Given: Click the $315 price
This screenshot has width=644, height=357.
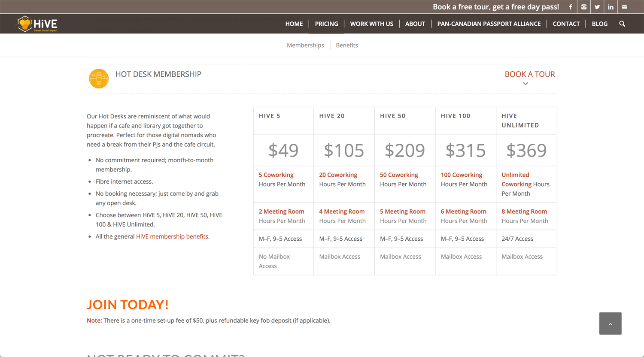Looking at the screenshot, I should (466, 150).
